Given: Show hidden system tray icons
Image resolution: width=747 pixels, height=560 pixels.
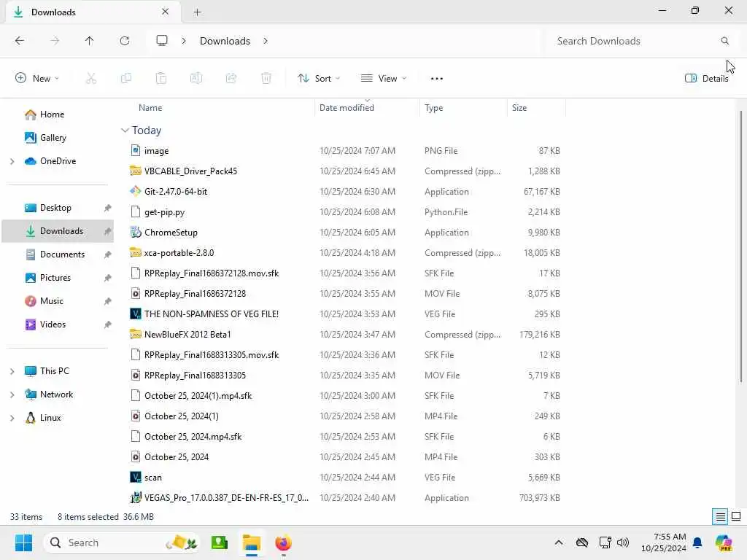Looking at the screenshot, I should coord(559,542).
